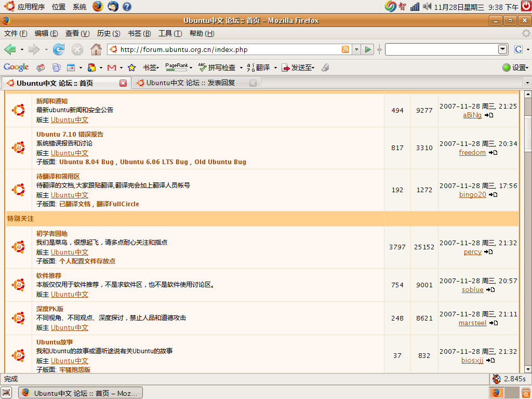Click the red power button in top panel
This screenshot has width=532, height=399.
(526, 6)
